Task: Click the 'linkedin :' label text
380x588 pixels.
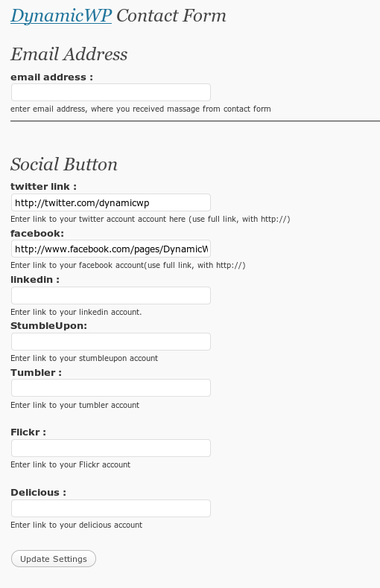Action: [35, 280]
